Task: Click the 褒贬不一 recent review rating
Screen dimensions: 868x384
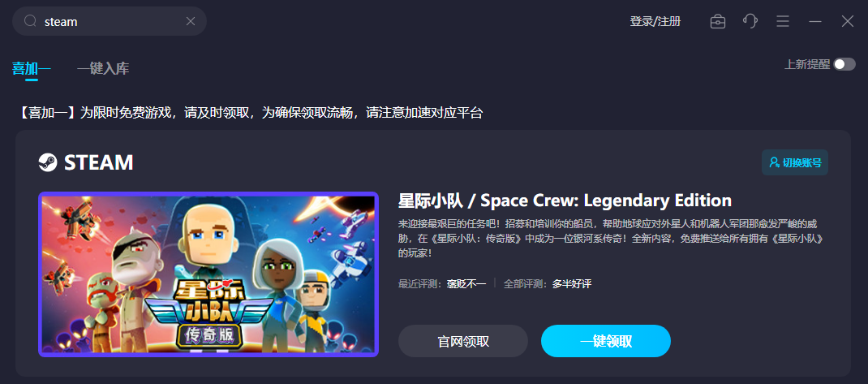Action: click(466, 283)
